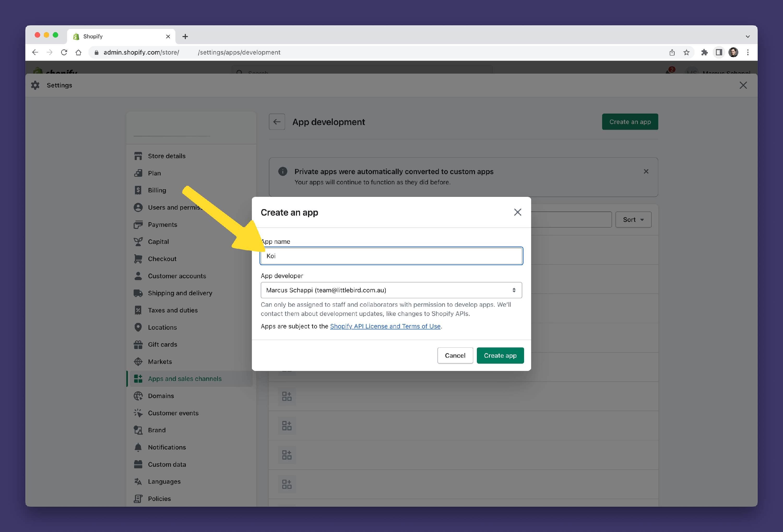783x532 pixels.
Task: Click the Markets globe icon
Action: click(138, 362)
